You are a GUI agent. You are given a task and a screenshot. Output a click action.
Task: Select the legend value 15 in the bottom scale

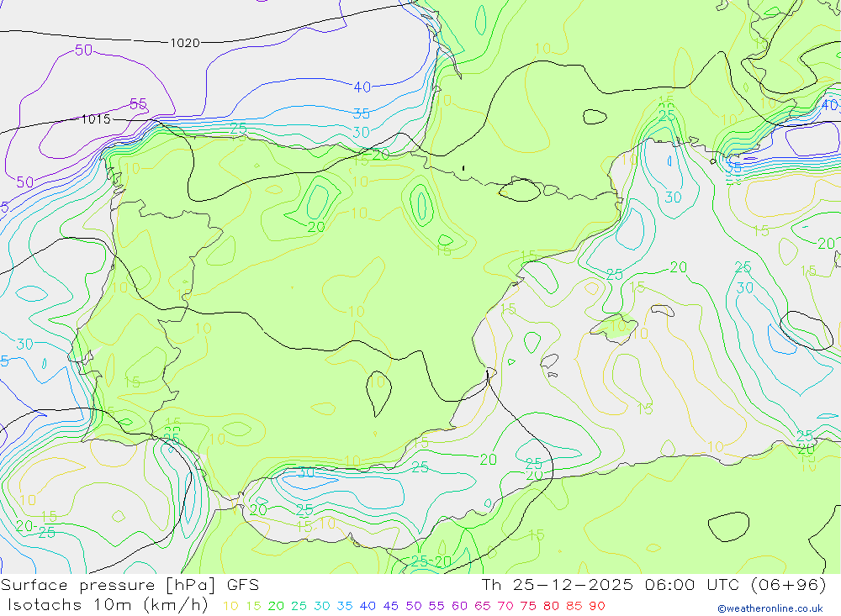click(254, 606)
